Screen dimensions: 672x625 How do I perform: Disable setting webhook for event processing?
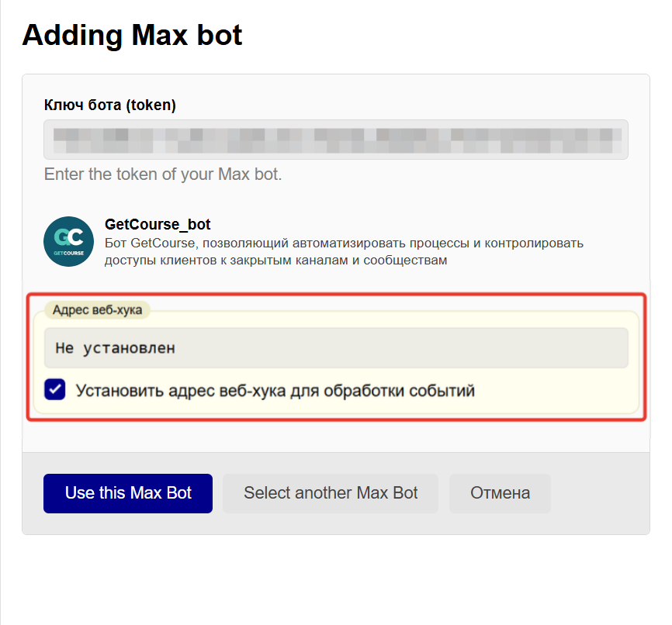[x=55, y=389]
